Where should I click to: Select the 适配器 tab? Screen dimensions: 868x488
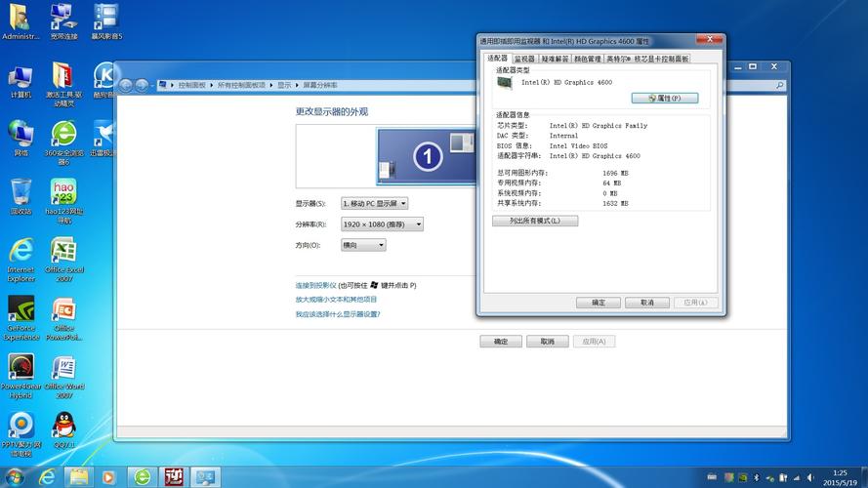click(497, 59)
